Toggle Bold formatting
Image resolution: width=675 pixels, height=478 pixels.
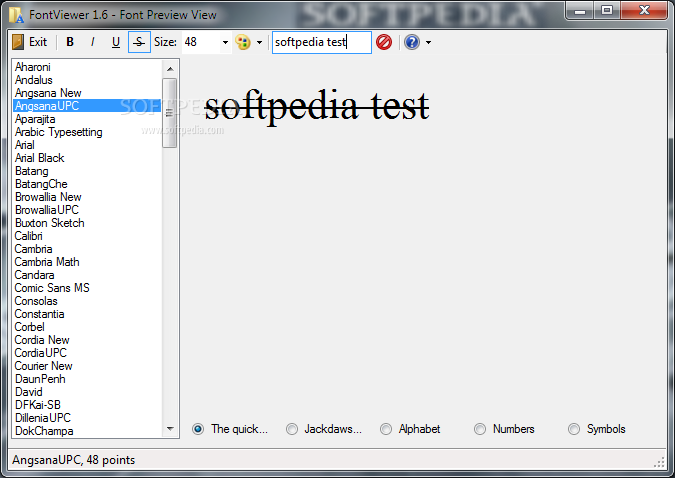click(70, 42)
